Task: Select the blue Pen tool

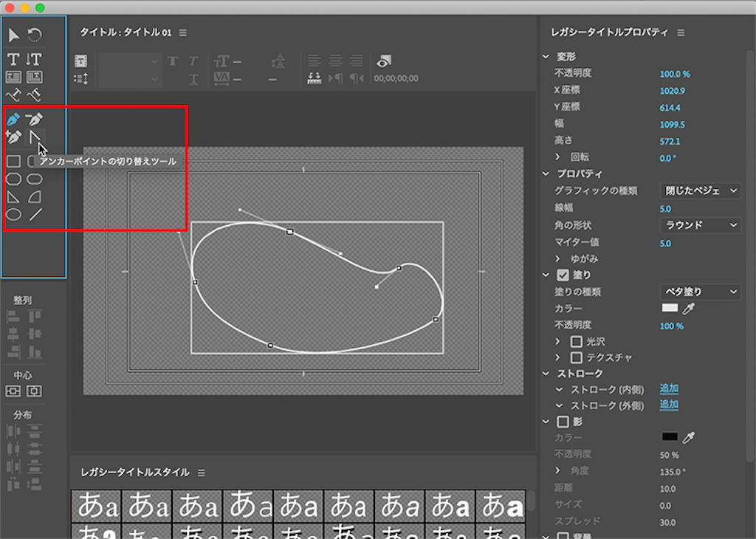Action: tap(13, 119)
